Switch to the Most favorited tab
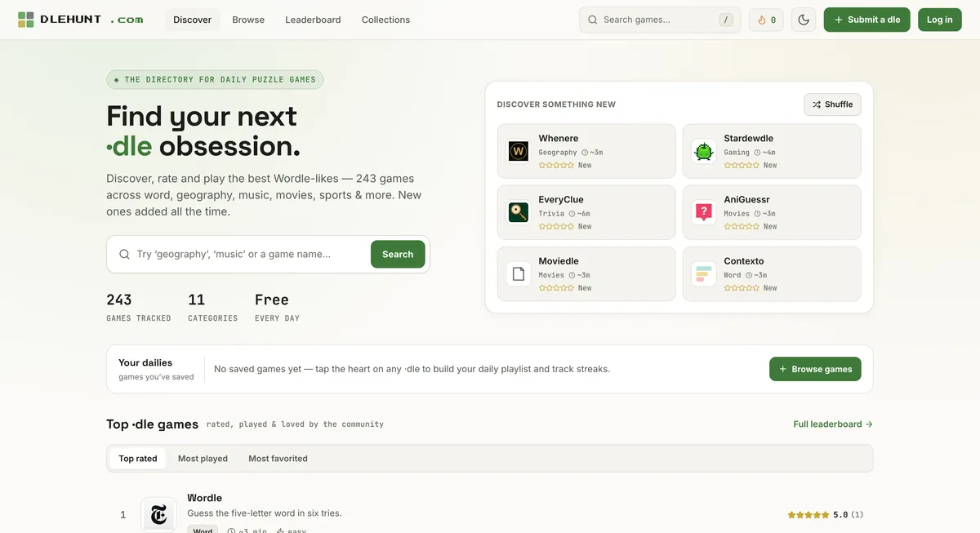 point(278,458)
